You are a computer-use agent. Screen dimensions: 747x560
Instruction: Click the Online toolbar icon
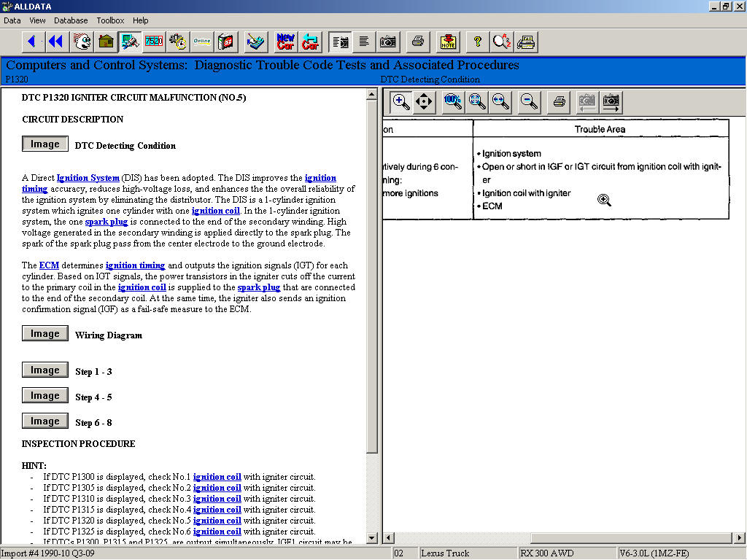[x=202, y=42]
